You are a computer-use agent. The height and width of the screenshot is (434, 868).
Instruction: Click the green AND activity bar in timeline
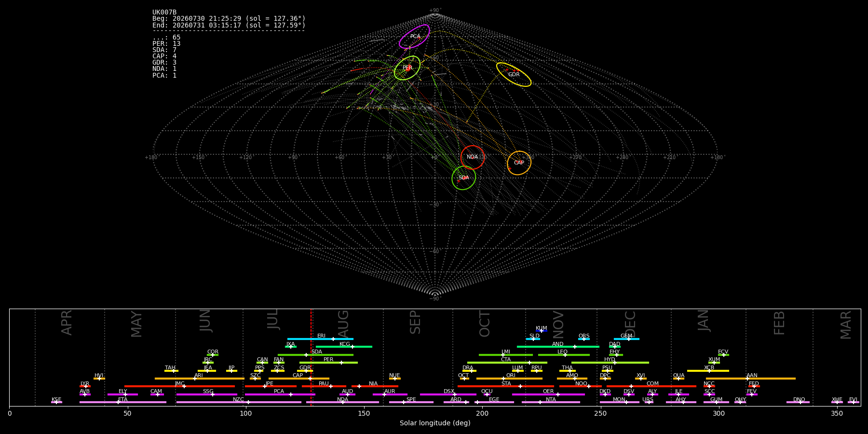click(558, 347)
